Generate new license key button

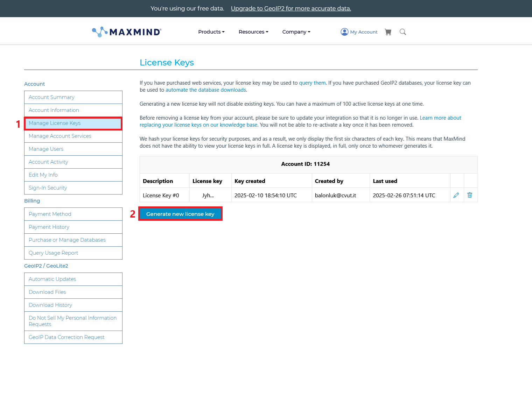180,214
